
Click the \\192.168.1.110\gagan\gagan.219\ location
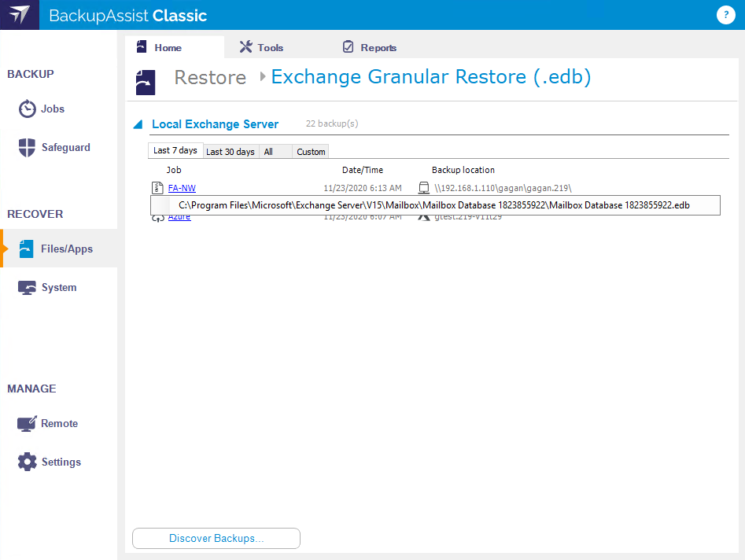(x=503, y=188)
